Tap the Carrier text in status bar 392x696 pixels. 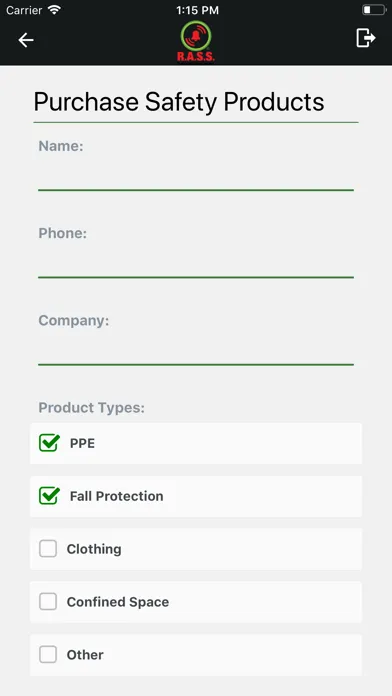(x=24, y=10)
